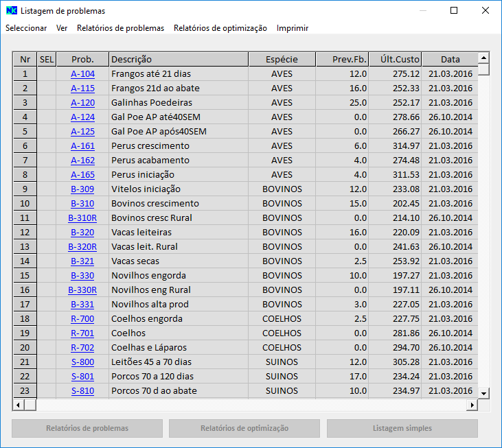The height and width of the screenshot is (448, 502).
Task: Open problem link A-104
Action: tap(82, 74)
